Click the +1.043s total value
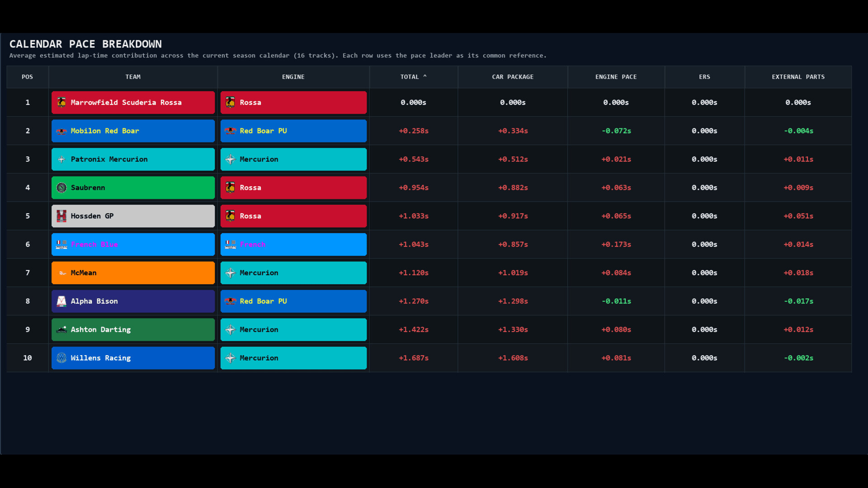The height and width of the screenshot is (488, 868). point(414,244)
